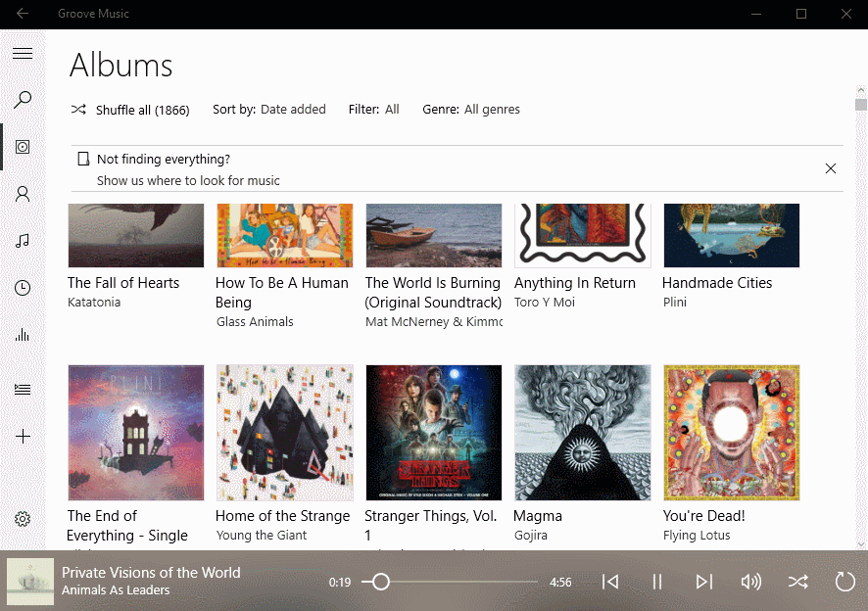The height and width of the screenshot is (611, 868).
Task: Open How To Be A Human Being cover
Action: pos(284,235)
